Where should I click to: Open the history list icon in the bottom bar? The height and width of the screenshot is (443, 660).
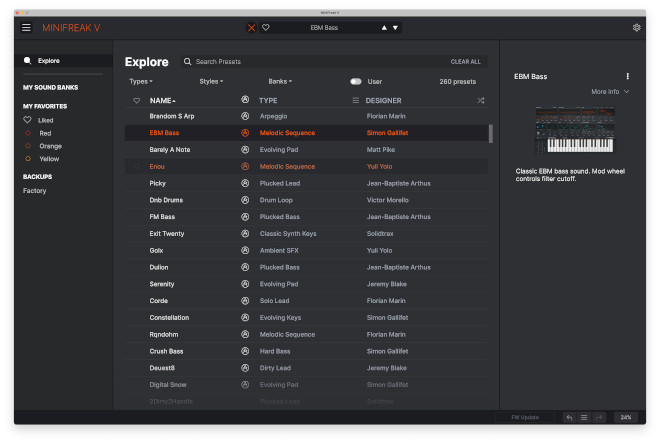(584, 417)
